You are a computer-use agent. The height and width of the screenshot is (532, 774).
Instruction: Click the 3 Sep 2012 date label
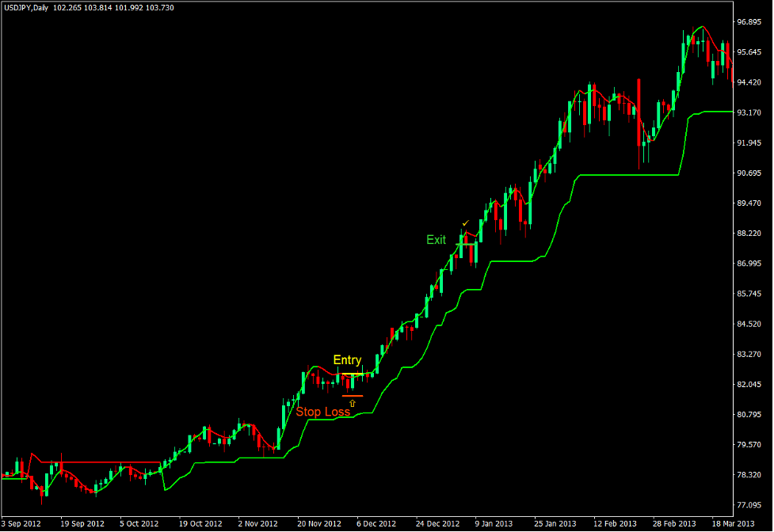point(21,523)
